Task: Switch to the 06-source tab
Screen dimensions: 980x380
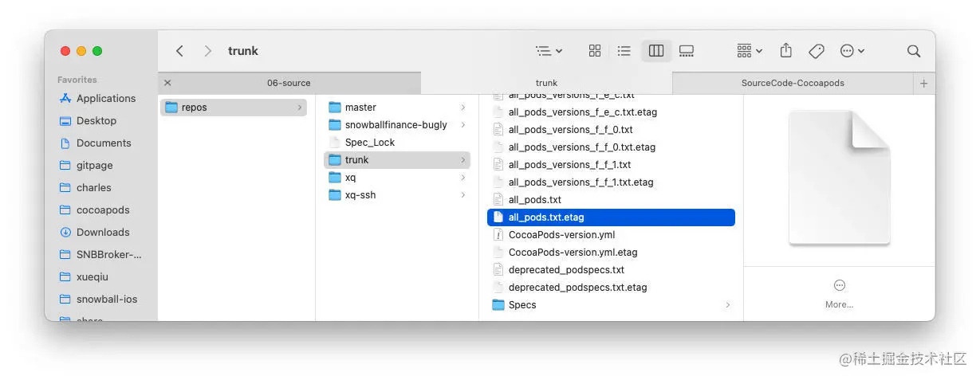Action: 289,83
